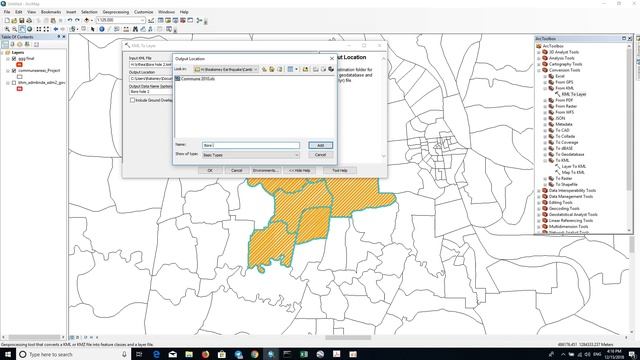Collapse the Conversion Tools toolbox
Image resolution: width=640 pixels, height=360 pixels.
[539, 70]
